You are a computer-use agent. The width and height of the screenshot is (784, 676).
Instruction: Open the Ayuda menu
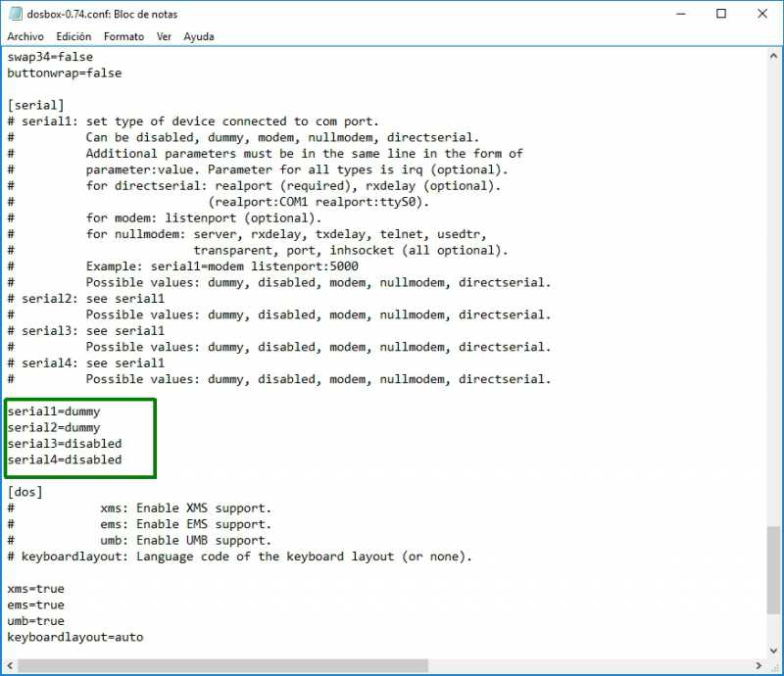[199, 36]
